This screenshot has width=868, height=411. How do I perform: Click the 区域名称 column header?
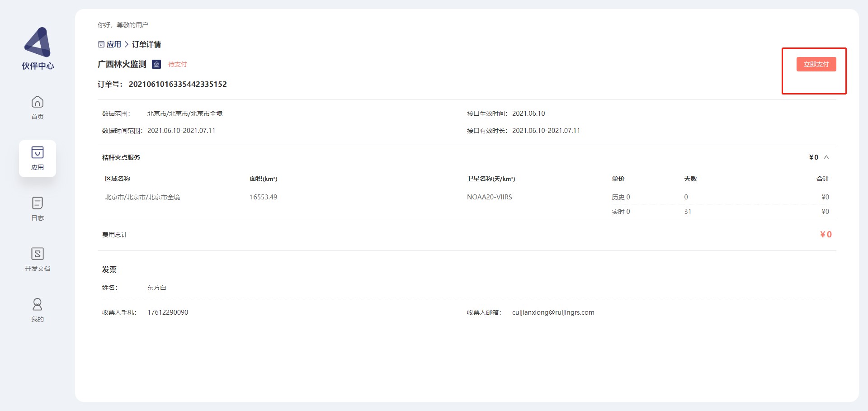(118, 179)
